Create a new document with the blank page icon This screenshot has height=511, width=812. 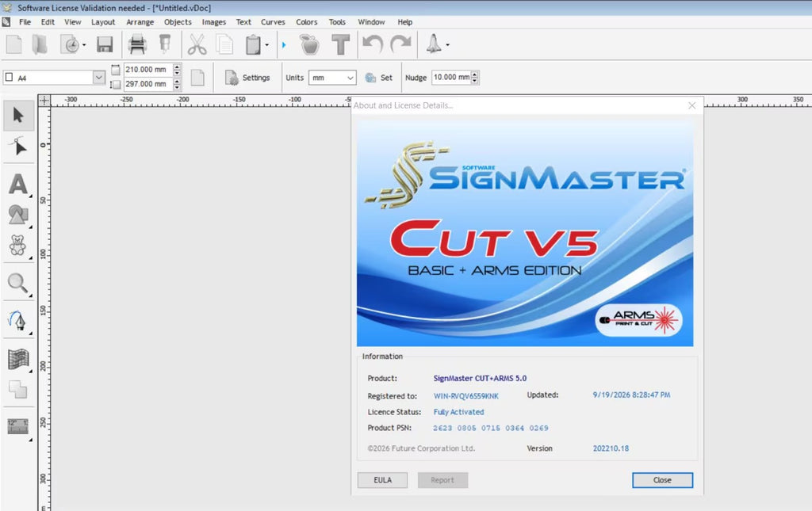click(x=14, y=44)
